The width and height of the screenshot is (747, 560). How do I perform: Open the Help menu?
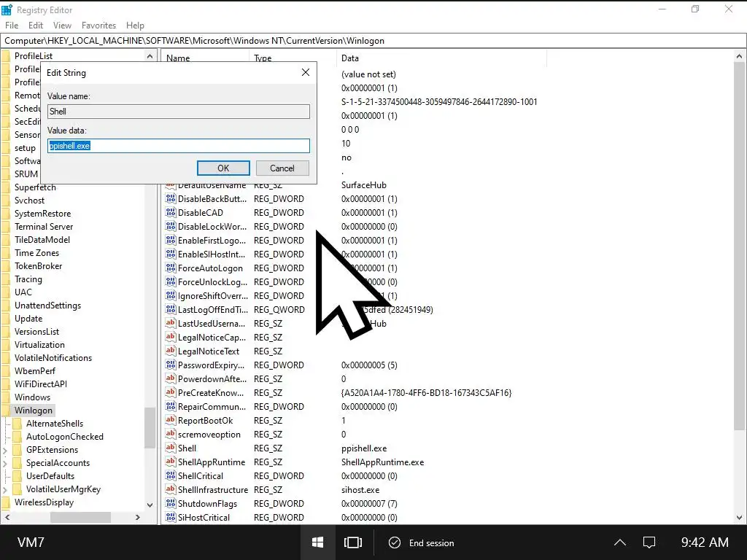[x=135, y=26]
